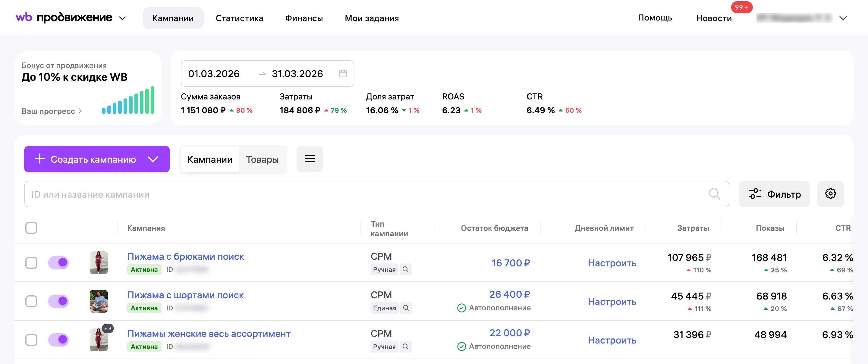This screenshot has width=868, height=364.
Task: Open table settings gear icon
Action: (830, 194)
